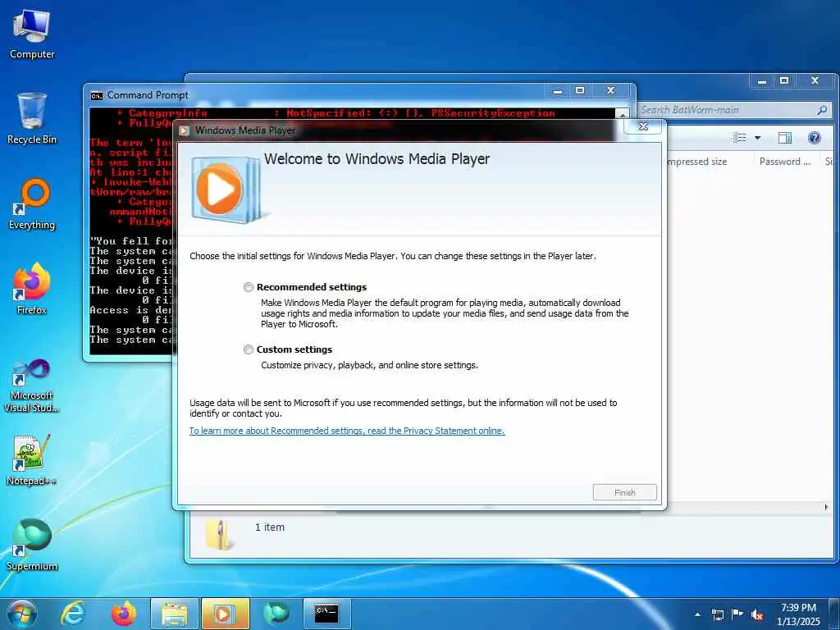Click the Explorer search magnifier icon
Image resolution: width=840 pixels, height=630 pixels.
(x=822, y=110)
